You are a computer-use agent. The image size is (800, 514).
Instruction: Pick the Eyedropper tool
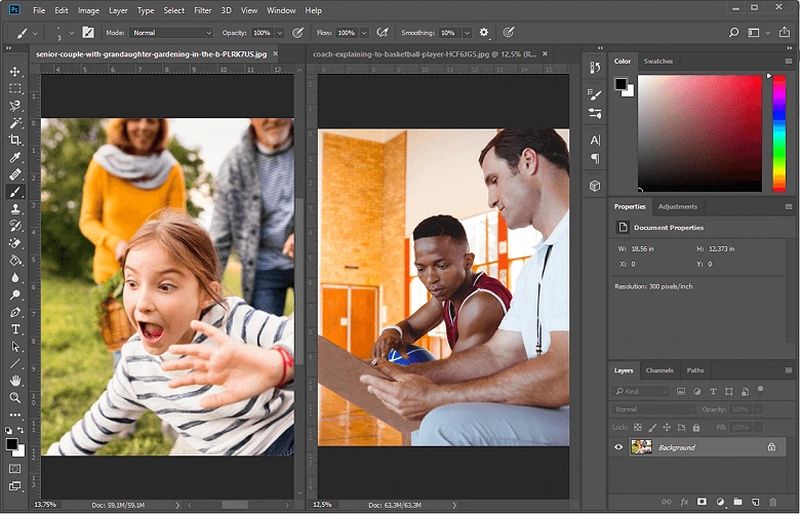tap(15, 157)
